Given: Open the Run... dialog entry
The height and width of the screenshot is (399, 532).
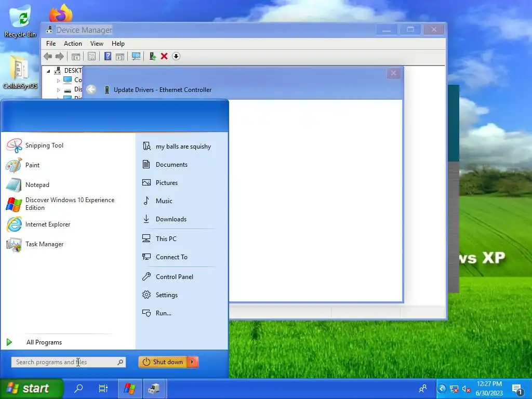Looking at the screenshot, I should 157,313.
